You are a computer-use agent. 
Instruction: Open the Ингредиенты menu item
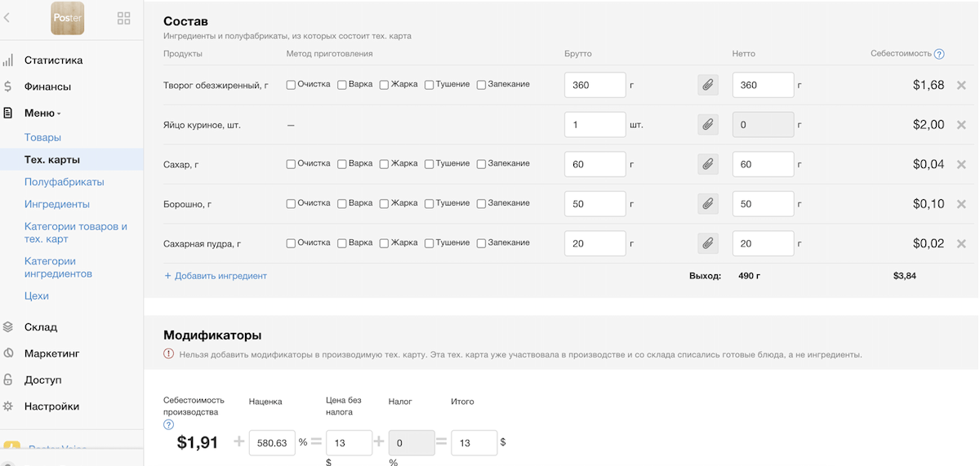57,204
